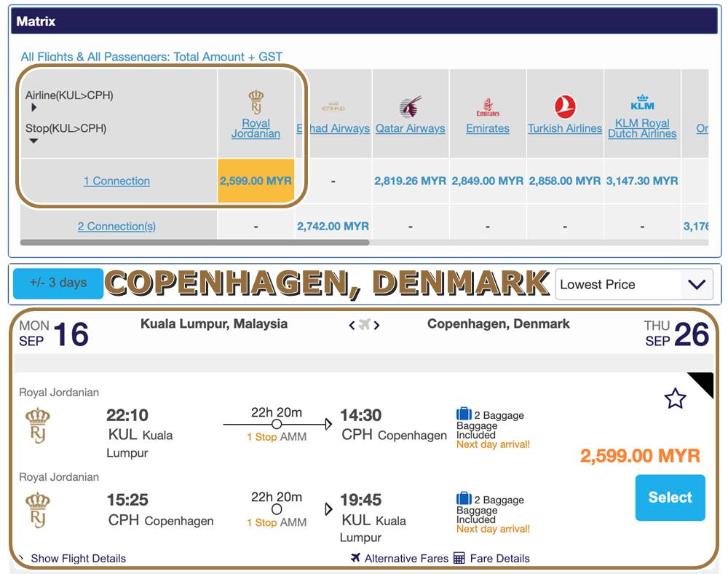The image size is (728, 574).
Task: Select Etihad 2,742.00 MYR fare
Action: coord(333,226)
